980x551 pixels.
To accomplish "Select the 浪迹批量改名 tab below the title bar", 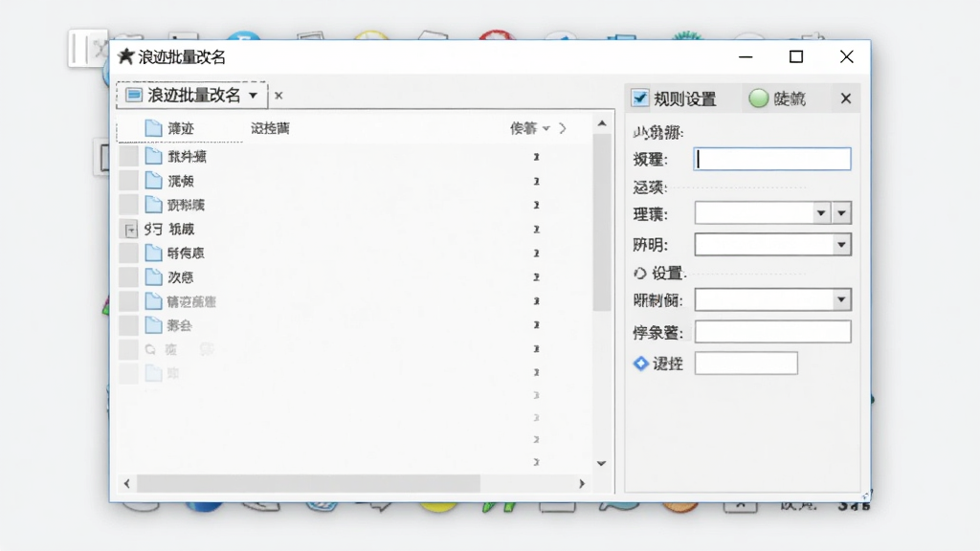I will click(x=191, y=95).
